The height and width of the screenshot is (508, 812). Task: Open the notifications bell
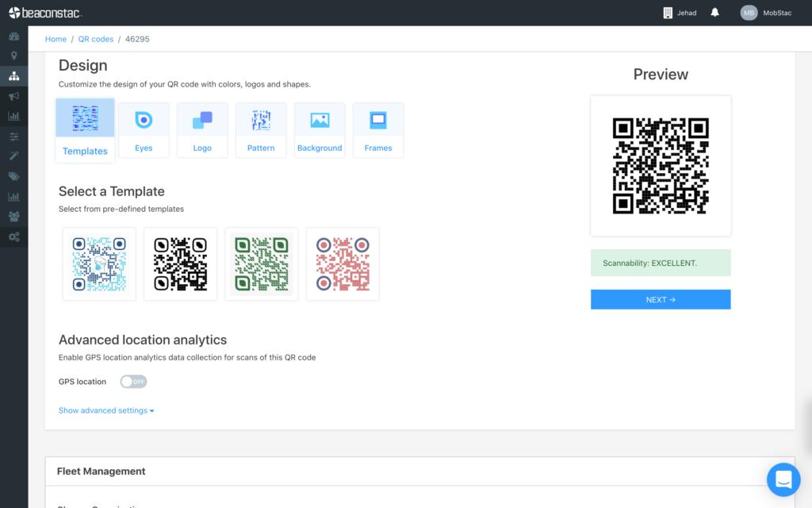(714, 13)
